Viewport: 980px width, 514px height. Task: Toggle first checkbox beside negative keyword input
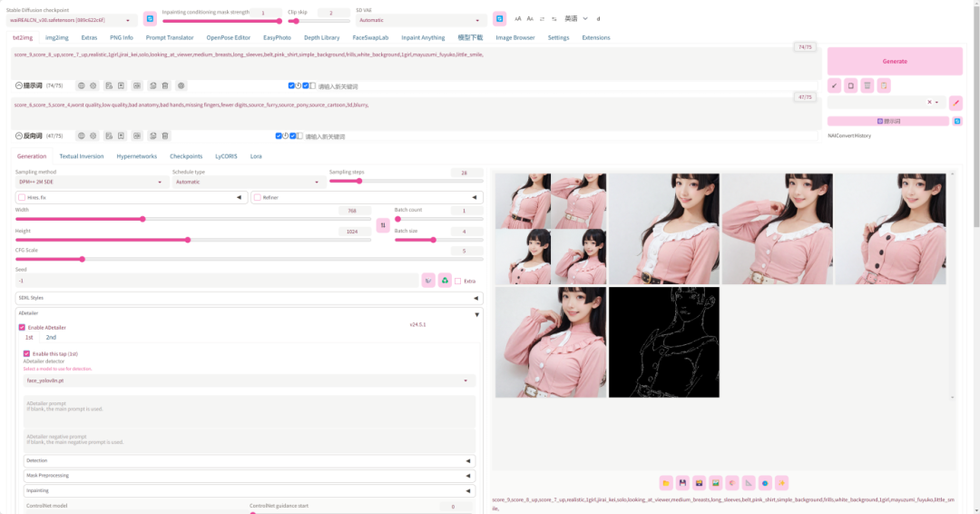point(279,135)
